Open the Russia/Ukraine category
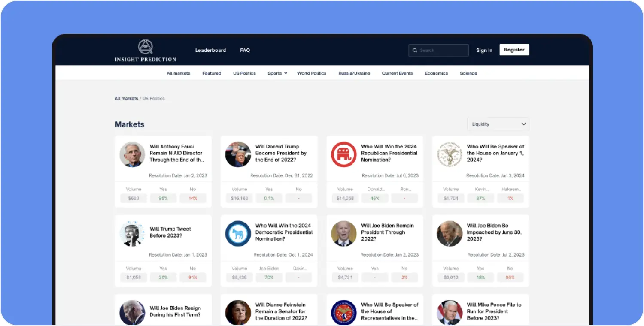 click(x=354, y=73)
